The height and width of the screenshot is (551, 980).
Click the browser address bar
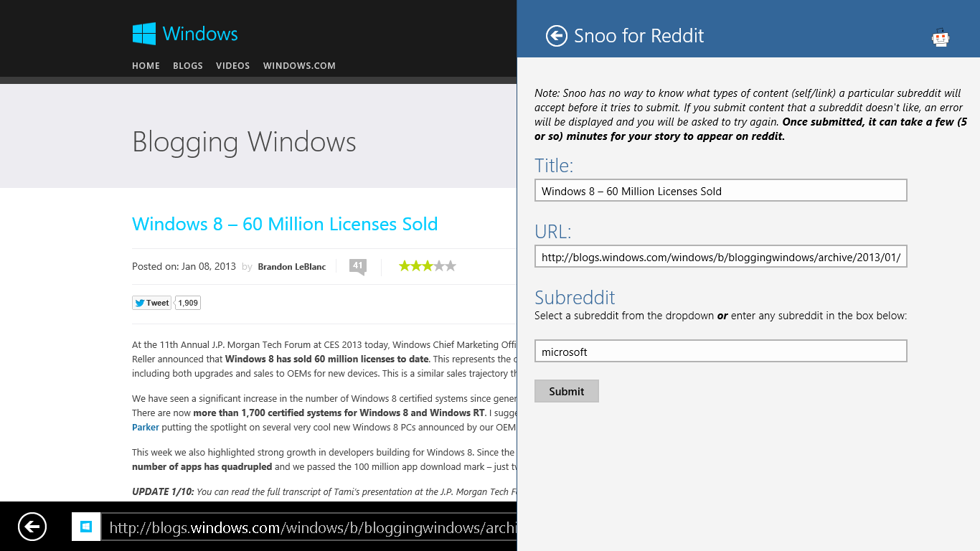pos(308,527)
